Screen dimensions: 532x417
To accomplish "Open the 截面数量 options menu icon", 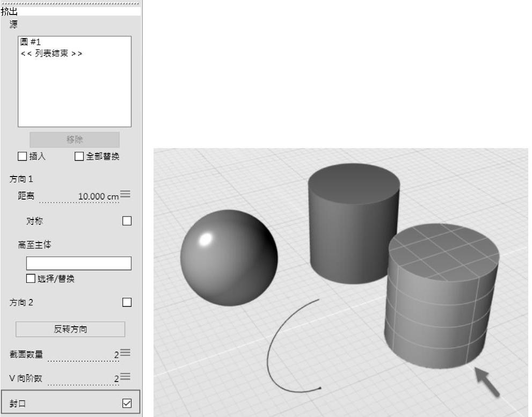I will (x=125, y=353).
